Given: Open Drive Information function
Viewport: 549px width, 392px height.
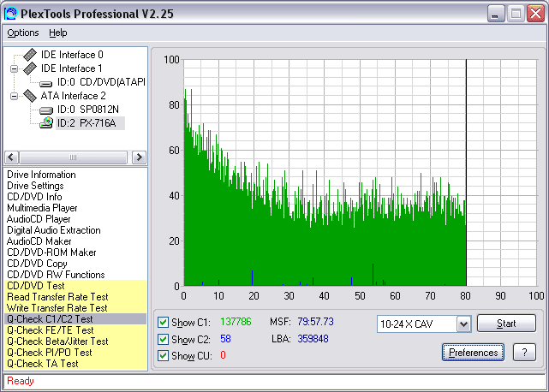Looking at the screenshot, I should point(41,175).
